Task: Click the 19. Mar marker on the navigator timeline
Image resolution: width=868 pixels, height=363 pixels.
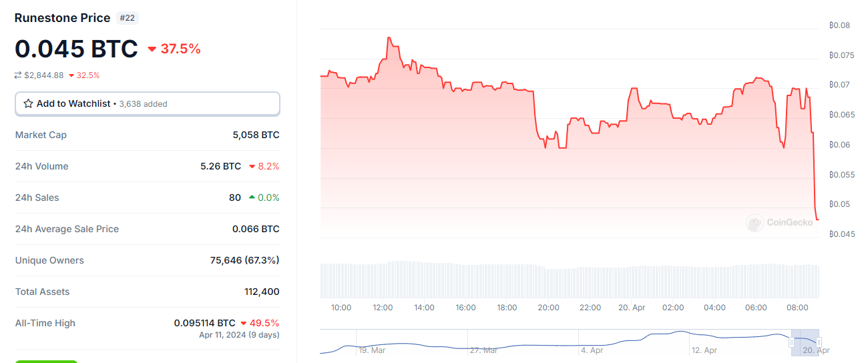Action: click(x=372, y=350)
